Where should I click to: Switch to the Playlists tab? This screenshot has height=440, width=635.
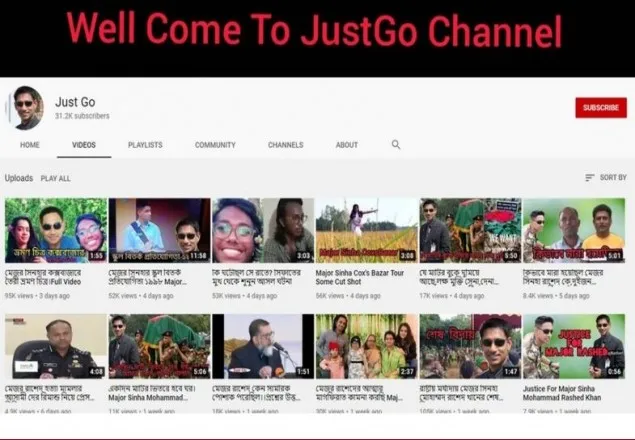tap(145, 145)
